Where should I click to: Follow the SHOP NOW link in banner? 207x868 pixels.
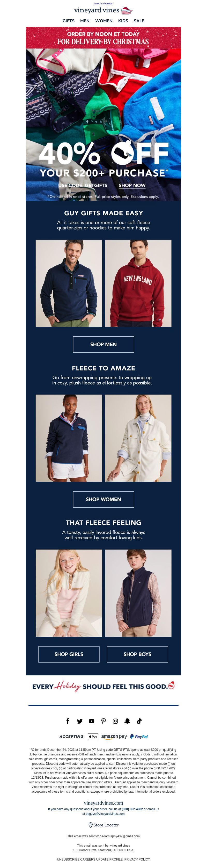click(132, 185)
